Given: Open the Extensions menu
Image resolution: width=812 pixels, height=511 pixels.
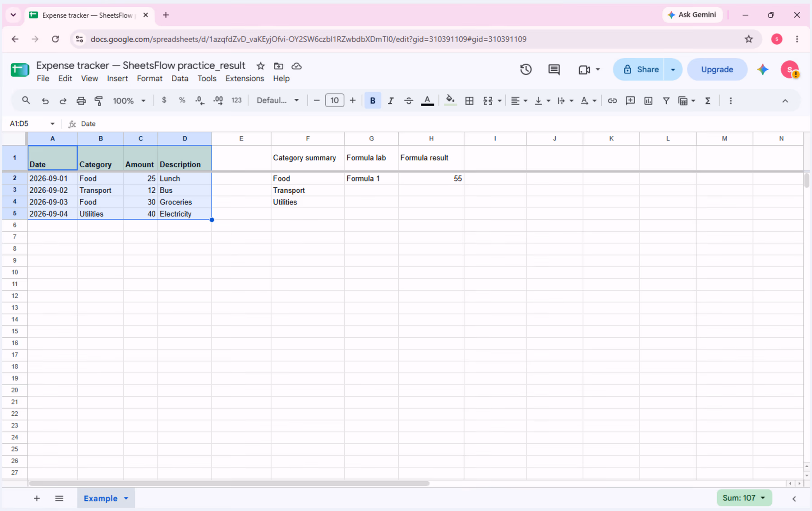Looking at the screenshot, I should point(245,79).
